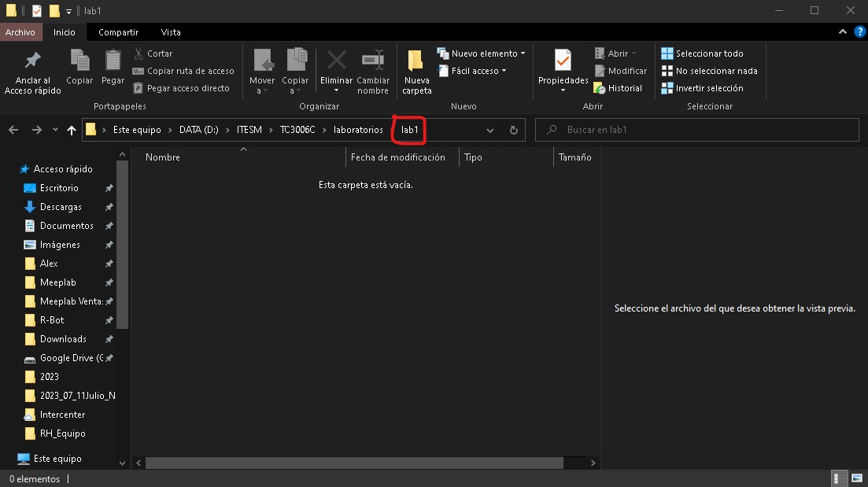868x487 pixels.
Task: Open Propiedades from the ribbon
Action: click(x=563, y=61)
